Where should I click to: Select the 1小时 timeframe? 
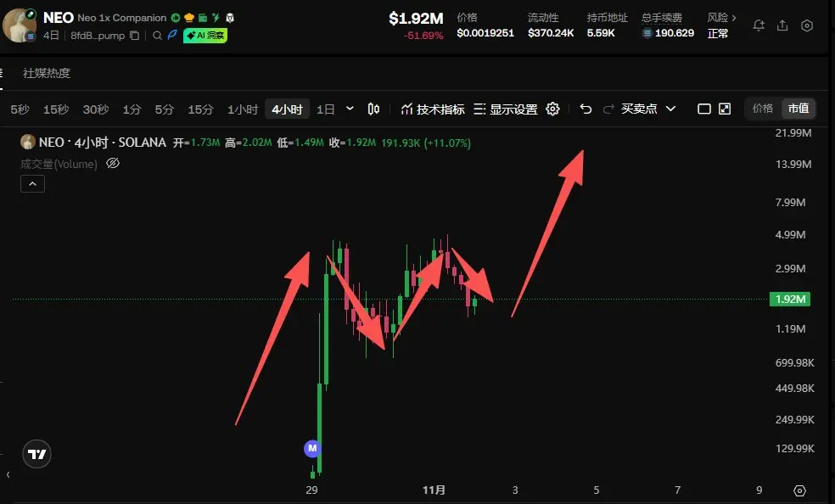243,109
